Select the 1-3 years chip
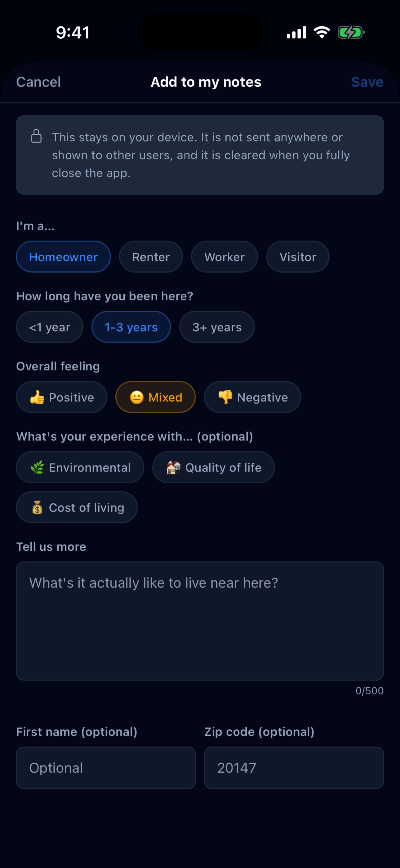Viewport: 400px width, 868px height. (x=131, y=327)
